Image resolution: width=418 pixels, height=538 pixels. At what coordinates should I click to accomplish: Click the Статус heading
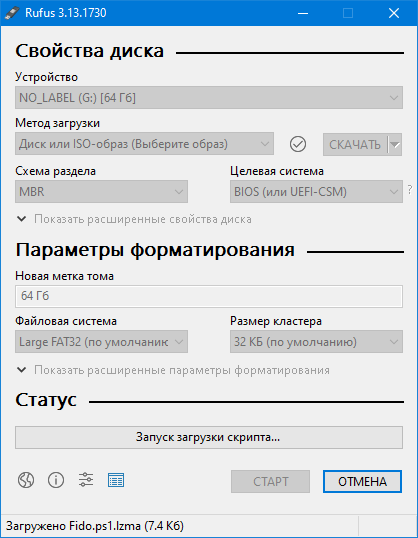coord(46,400)
